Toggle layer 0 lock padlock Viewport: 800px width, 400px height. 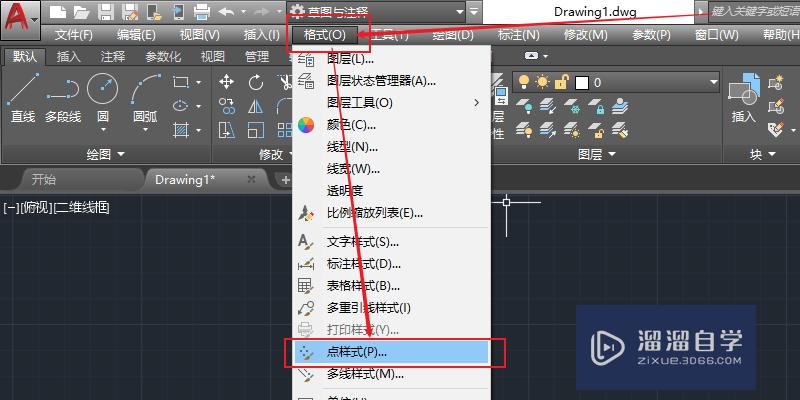(x=562, y=82)
